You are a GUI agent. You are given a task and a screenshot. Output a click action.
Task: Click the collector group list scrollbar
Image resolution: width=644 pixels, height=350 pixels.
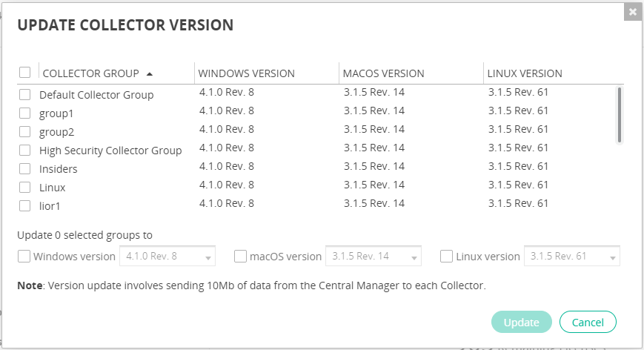[620, 115]
